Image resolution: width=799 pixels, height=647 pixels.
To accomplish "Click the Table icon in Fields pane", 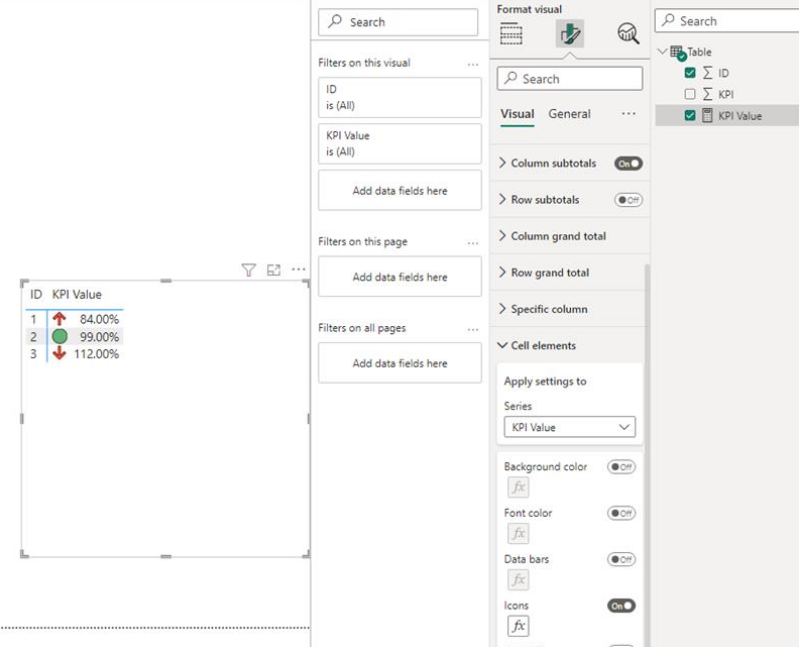I will [678, 52].
